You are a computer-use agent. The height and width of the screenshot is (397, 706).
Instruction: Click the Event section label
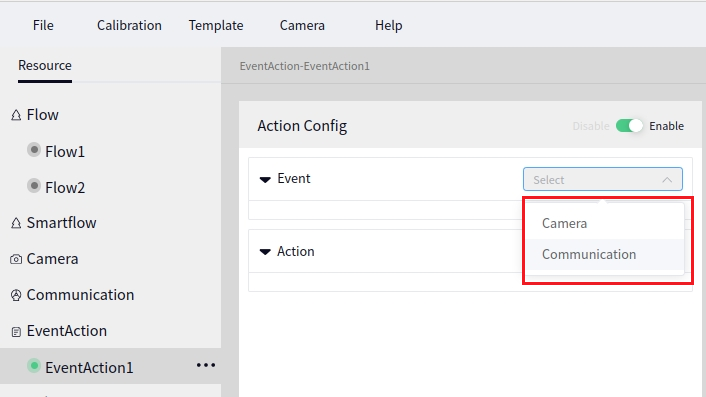tap(294, 179)
